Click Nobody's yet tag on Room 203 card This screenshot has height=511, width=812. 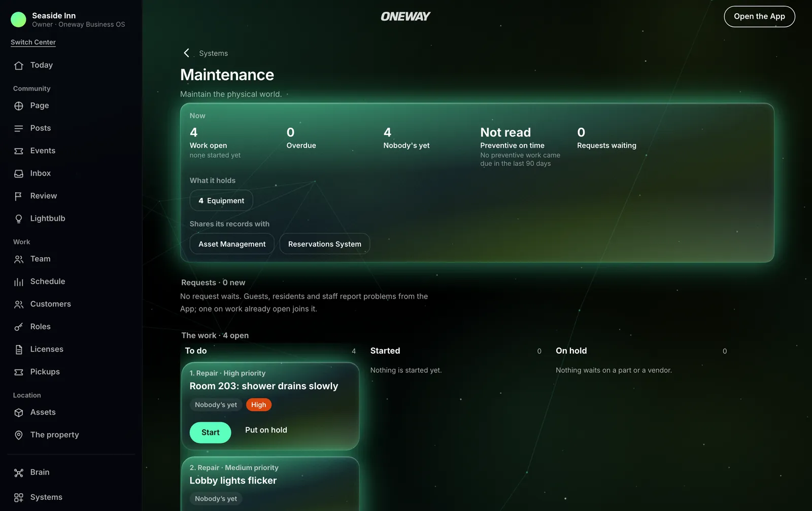216,405
